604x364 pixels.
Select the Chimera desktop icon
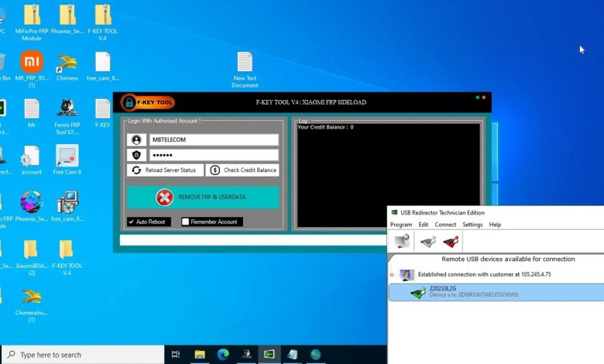coord(67,66)
